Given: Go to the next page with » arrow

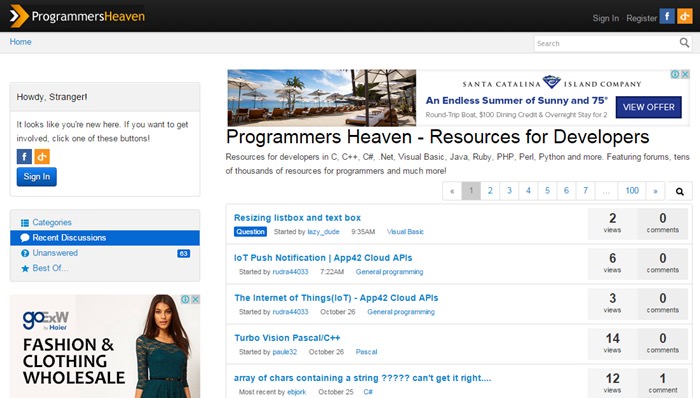Looking at the screenshot, I should tap(655, 191).
